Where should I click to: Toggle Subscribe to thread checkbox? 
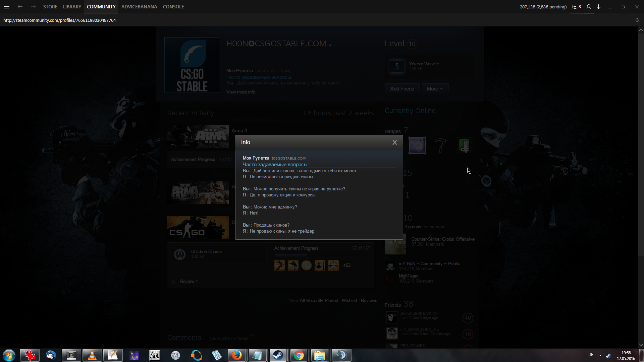tap(209, 339)
